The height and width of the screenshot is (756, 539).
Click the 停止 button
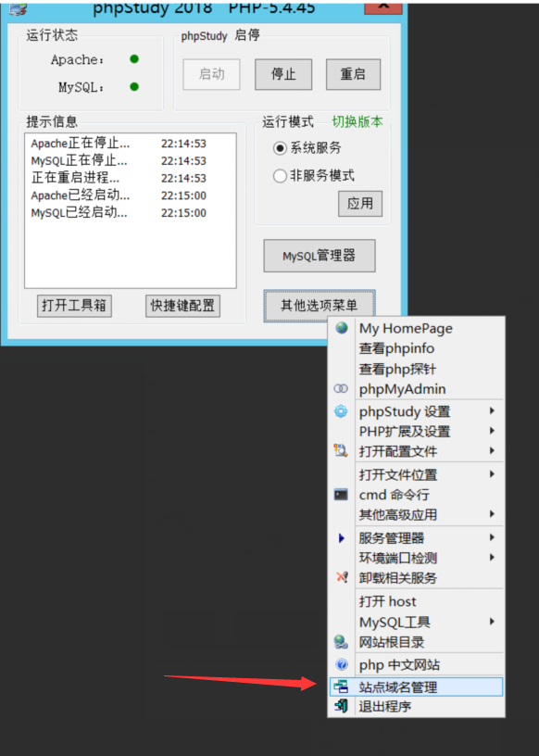[283, 74]
